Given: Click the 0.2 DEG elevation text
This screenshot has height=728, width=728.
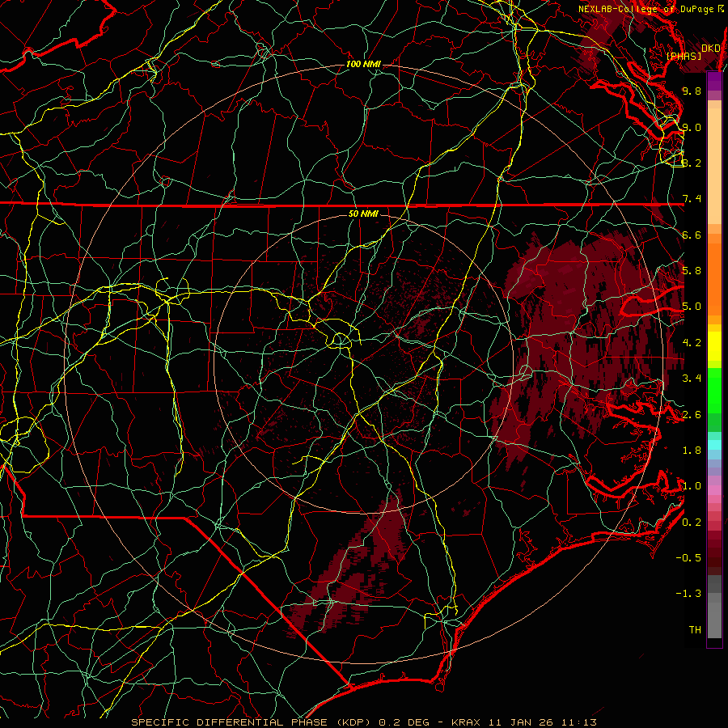Looking at the screenshot, I should (x=404, y=722).
